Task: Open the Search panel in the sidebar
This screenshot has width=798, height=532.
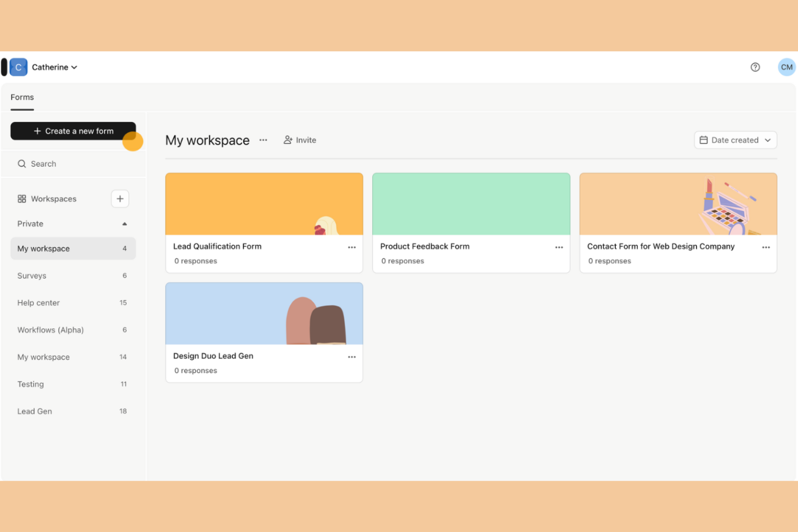Action: [x=43, y=163]
